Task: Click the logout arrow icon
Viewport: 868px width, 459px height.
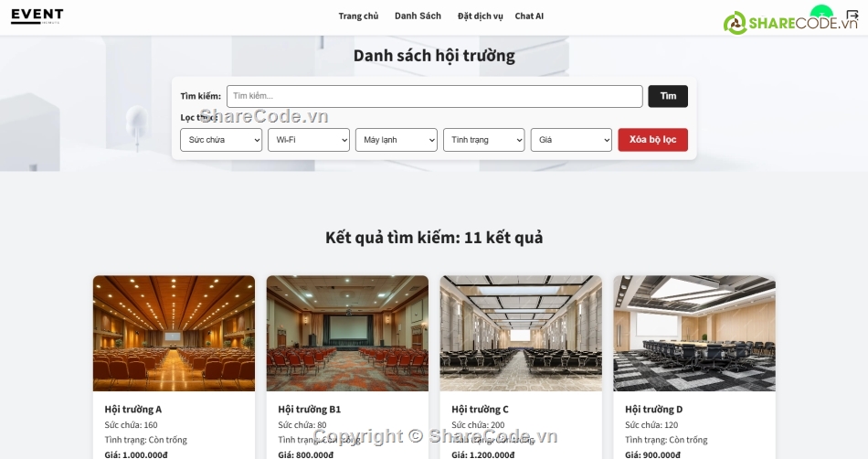Action: (852, 16)
